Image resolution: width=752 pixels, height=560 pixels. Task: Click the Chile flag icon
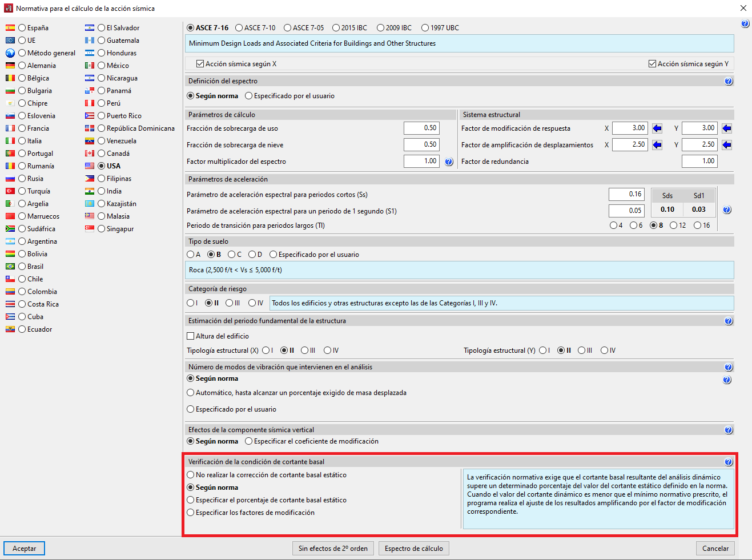tap(10, 279)
